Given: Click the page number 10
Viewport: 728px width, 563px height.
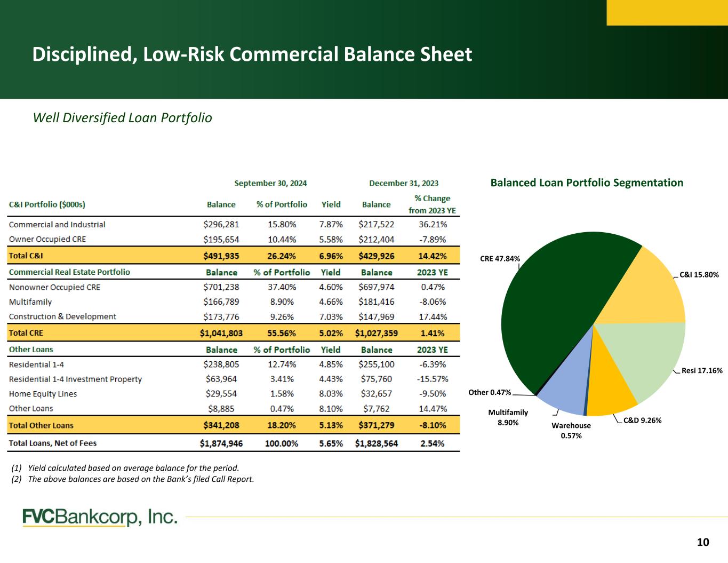Looking at the screenshot, I should click(x=703, y=543).
